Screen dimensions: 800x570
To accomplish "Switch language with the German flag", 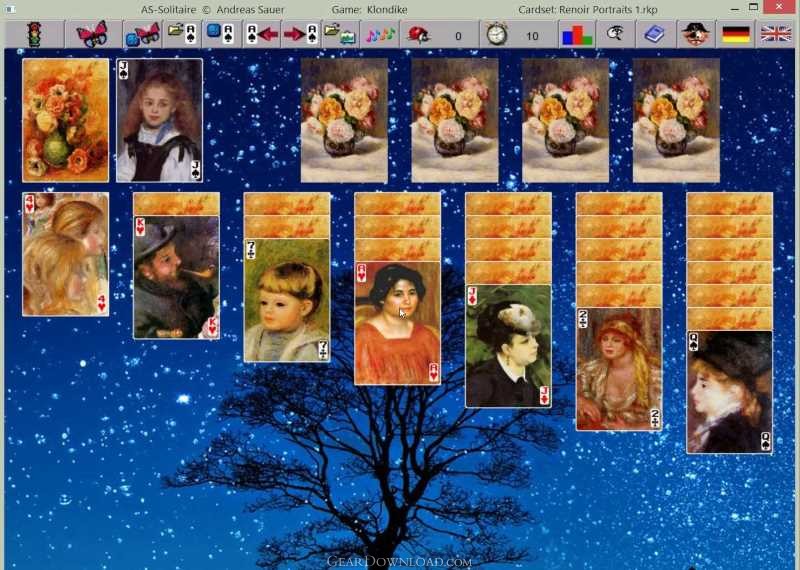I will 736,35.
